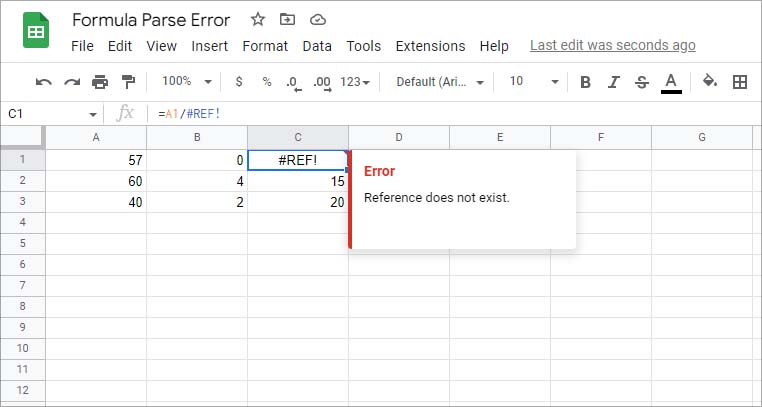762x407 pixels.
Task: Expand the Name box C1 dropdown arrow
Action: (x=92, y=115)
